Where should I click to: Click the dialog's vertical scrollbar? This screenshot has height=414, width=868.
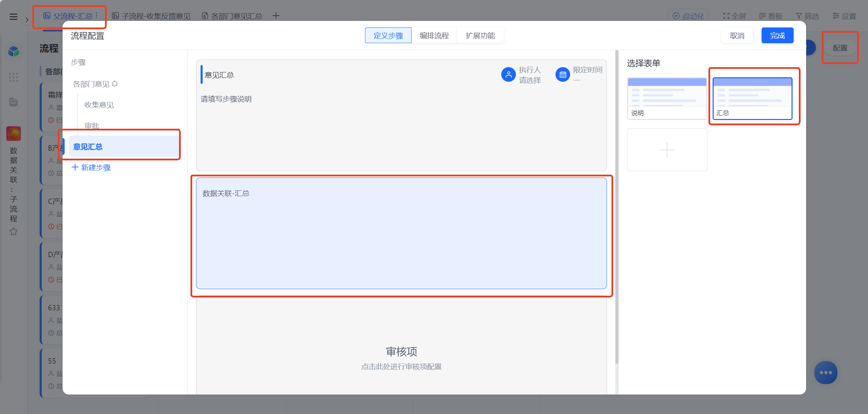point(617,207)
